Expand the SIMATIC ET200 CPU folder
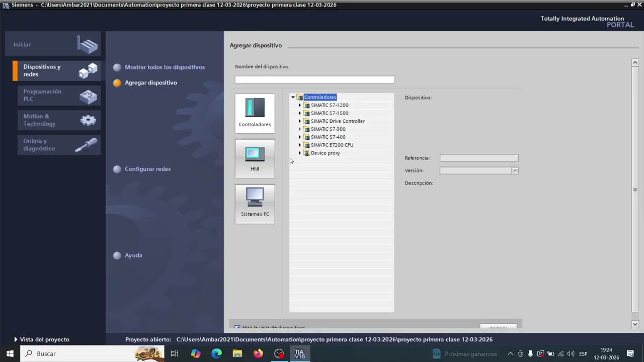Viewport: 644px width, 362px height. click(300, 145)
